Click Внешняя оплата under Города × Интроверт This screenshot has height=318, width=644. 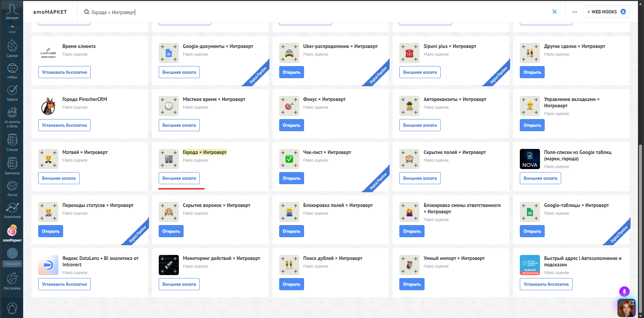point(179,178)
